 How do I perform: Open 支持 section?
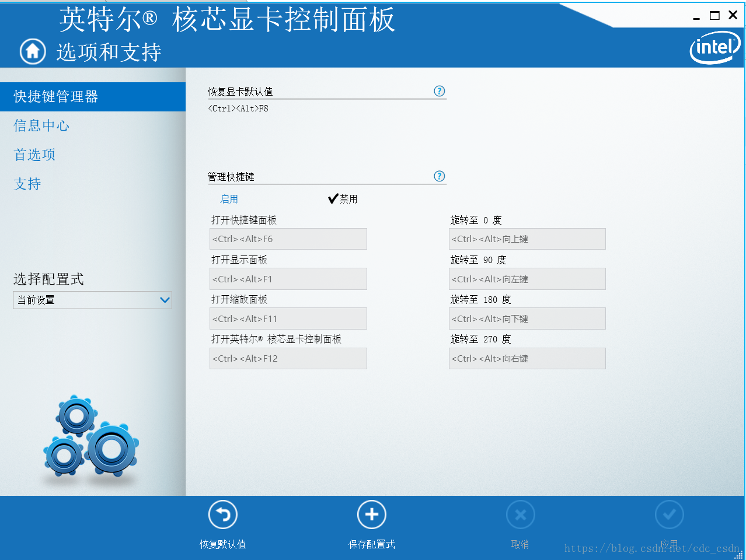click(27, 184)
